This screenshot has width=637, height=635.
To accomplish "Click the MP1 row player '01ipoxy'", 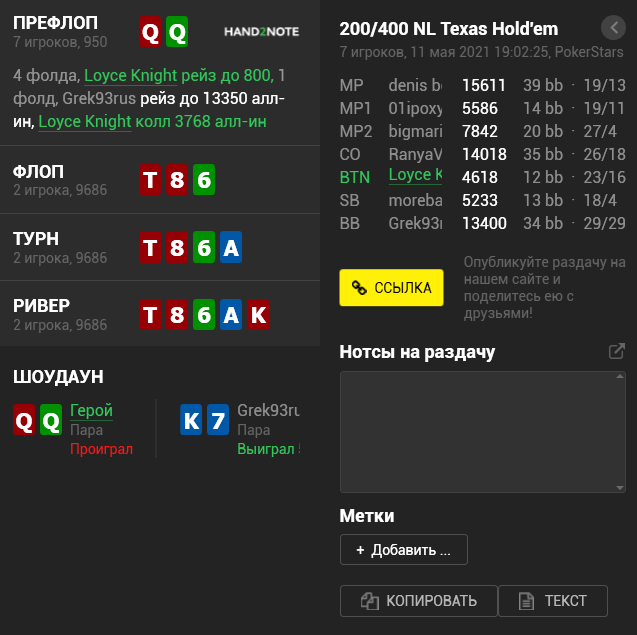I will pyautogui.click(x=415, y=108).
